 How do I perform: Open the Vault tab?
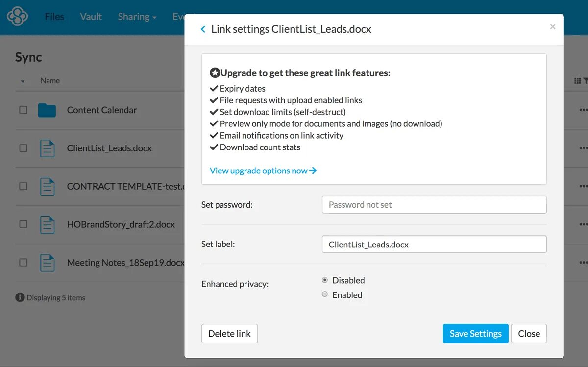tap(91, 17)
